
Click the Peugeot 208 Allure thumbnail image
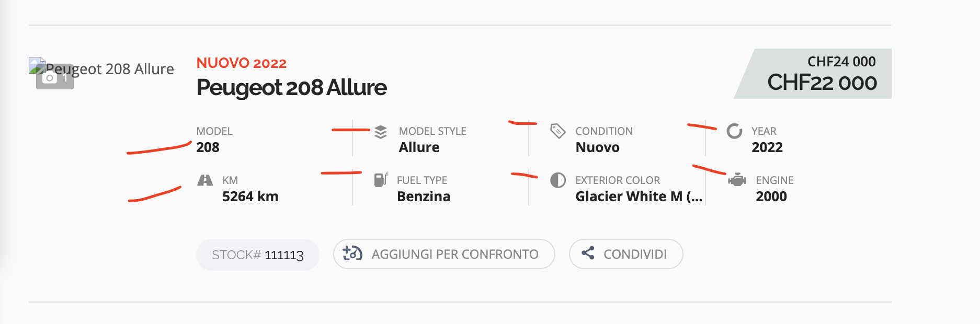pyautogui.click(x=101, y=69)
